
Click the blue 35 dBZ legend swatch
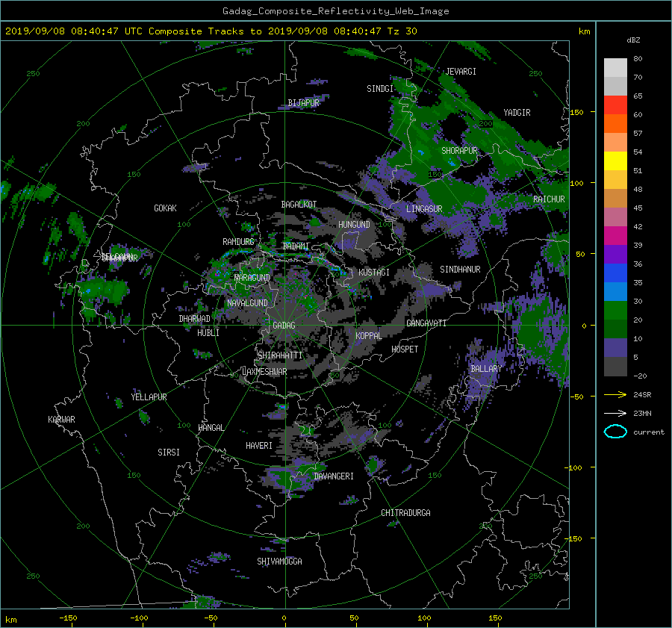615,273
